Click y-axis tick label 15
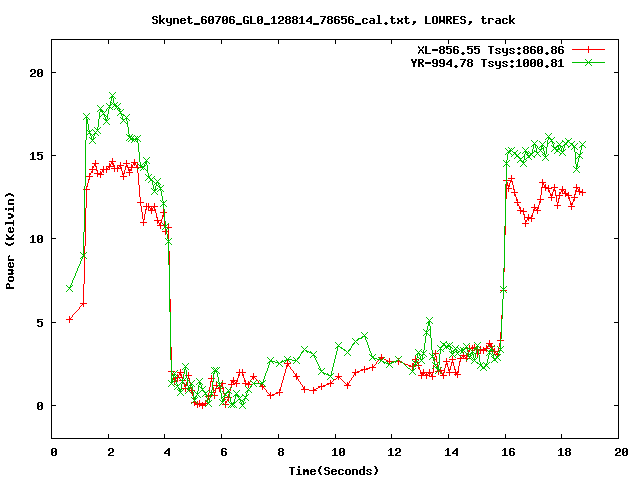This screenshot has height=480, width=640. click(36, 156)
